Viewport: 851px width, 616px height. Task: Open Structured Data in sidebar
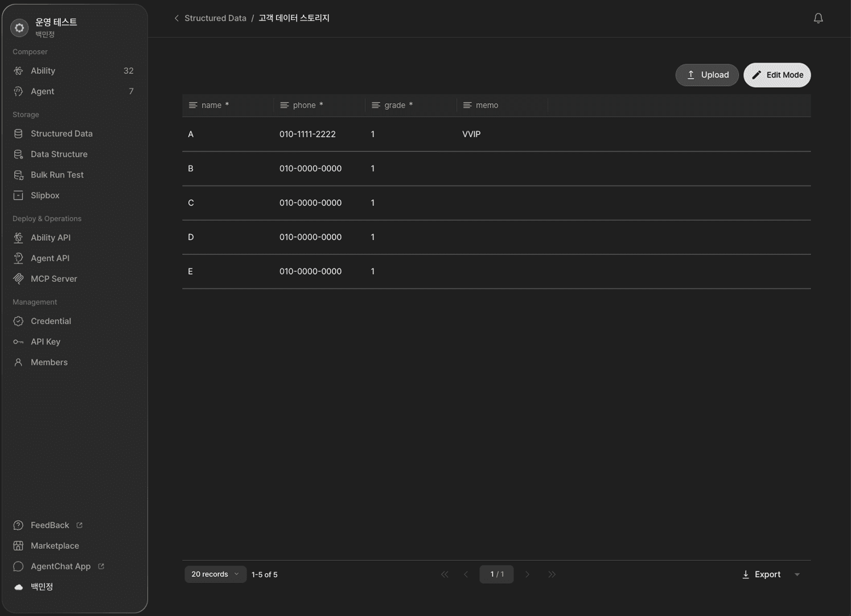[61, 133]
